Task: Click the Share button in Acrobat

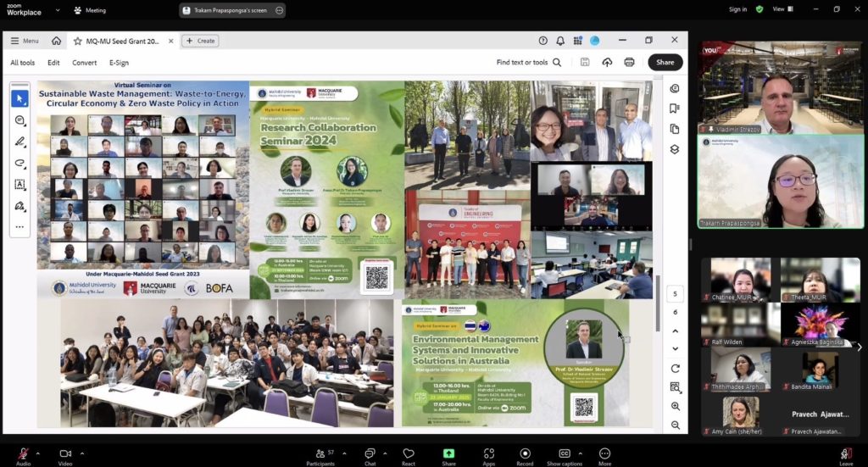Action: pos(665,62)
